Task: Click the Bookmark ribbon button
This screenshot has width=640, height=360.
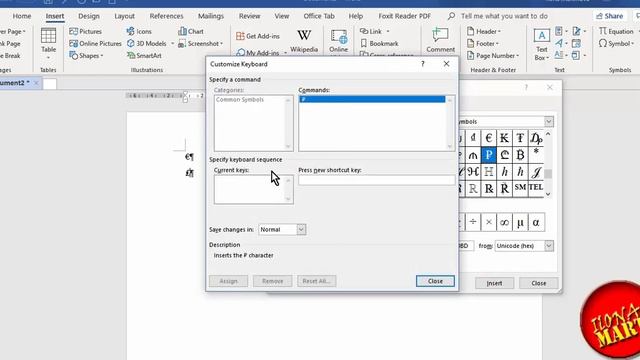Action: (379, 43)
